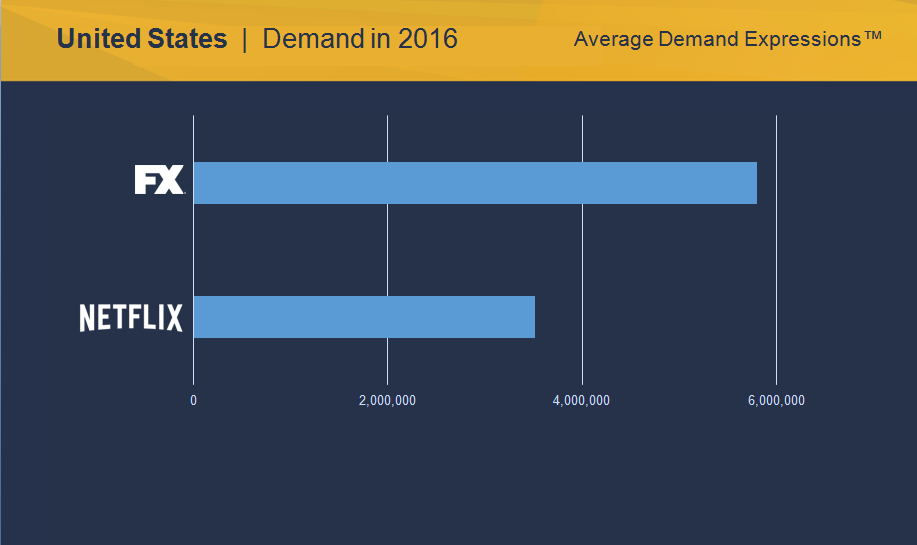This screenshot has height=545, width=917.
Task: Click the FX network logo
Action: (x=160, y=180)
